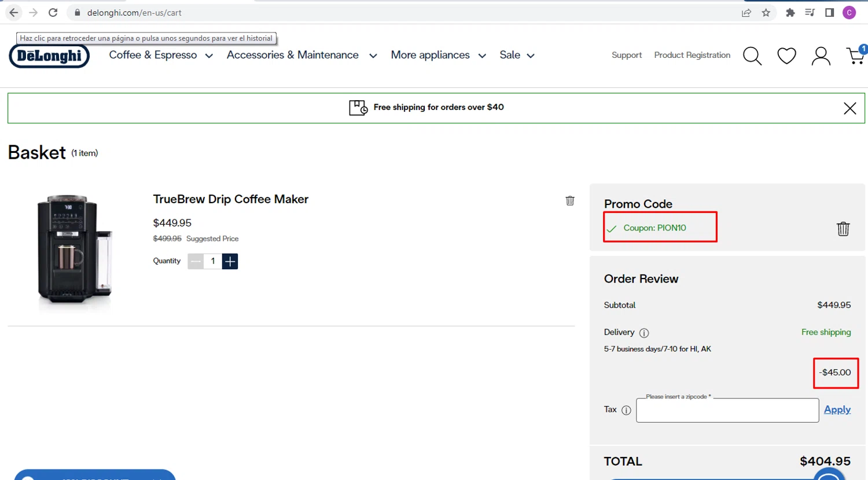Click the address bar URL
Image resolution: width=868 pixels, height=480 pixels.
134,13
